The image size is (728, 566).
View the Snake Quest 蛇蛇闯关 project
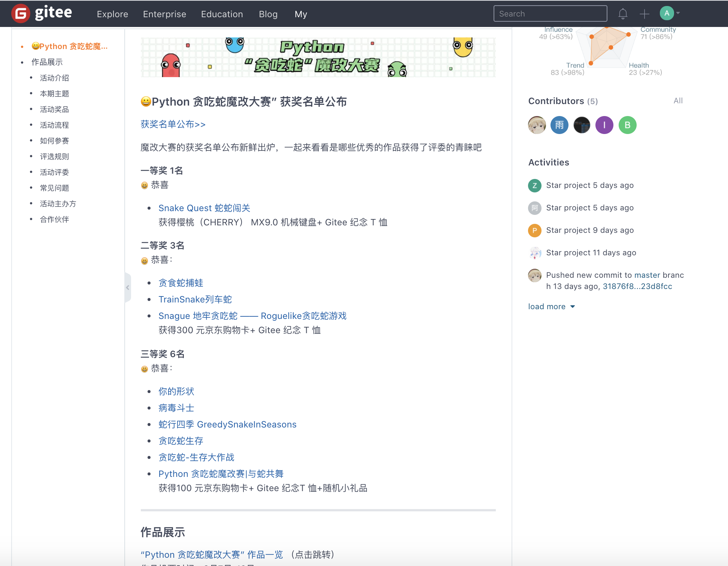pyautogui.click(x=204, y=208)
